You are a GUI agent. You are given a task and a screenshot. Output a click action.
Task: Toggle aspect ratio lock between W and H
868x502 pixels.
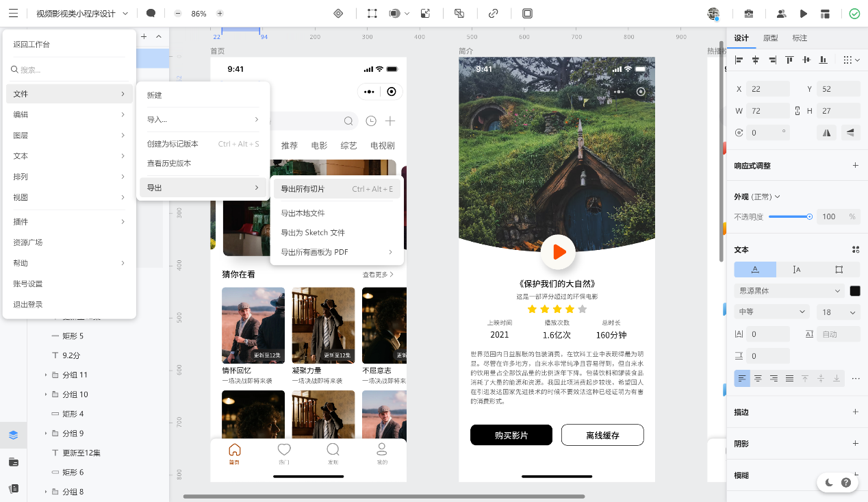point(797,111)
